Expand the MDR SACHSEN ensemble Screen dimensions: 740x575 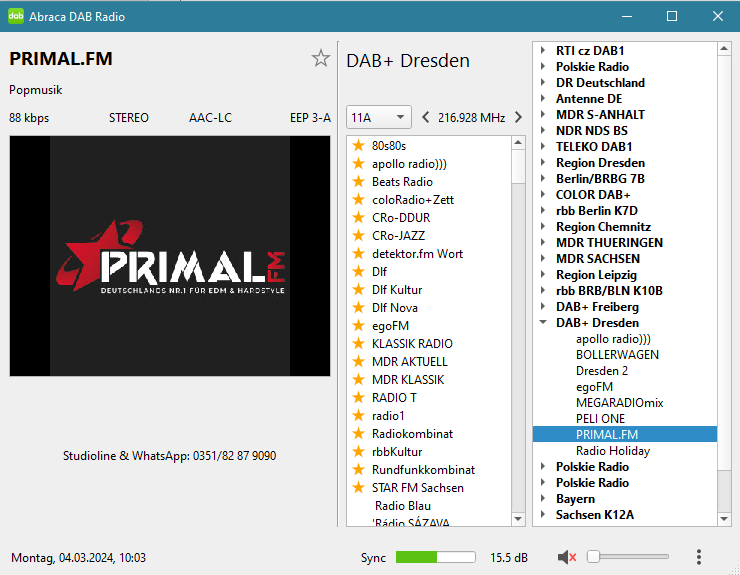[543, 259]
